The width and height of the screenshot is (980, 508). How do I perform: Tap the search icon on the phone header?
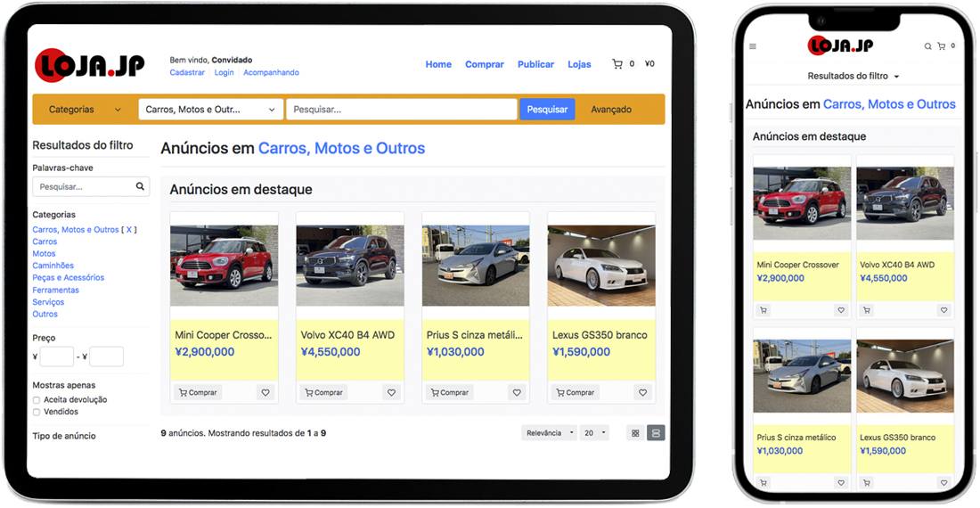928,46
